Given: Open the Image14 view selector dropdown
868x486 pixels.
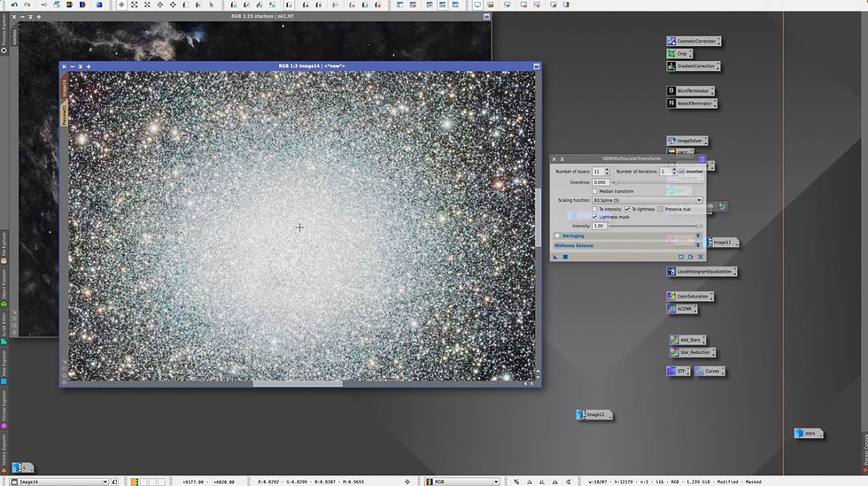Looking at the screenshot, I should (x=59, y=482).
